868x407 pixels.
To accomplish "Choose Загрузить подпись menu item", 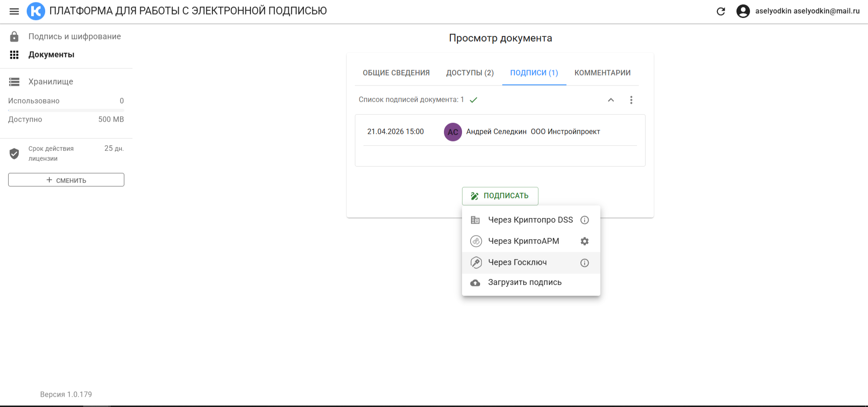I will (524, 282).
